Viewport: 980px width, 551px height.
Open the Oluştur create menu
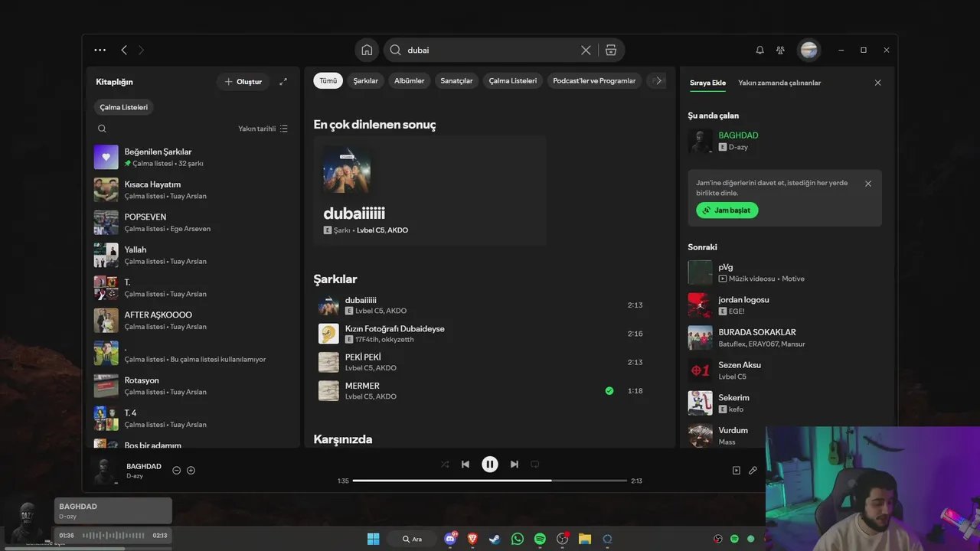[x=243, y=82]
